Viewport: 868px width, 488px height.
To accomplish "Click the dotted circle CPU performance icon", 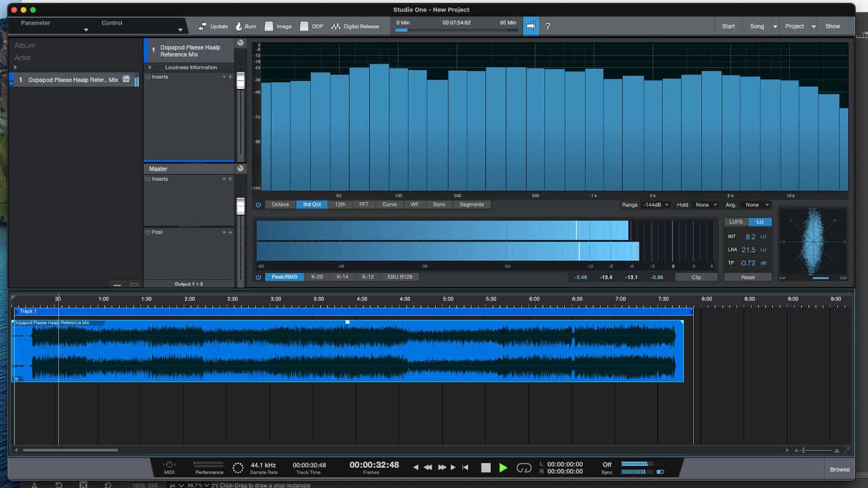I will coord(238,468).
